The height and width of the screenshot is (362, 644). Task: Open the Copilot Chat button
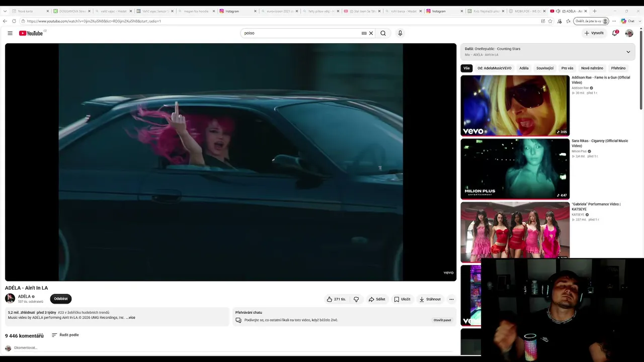[627, 21]
